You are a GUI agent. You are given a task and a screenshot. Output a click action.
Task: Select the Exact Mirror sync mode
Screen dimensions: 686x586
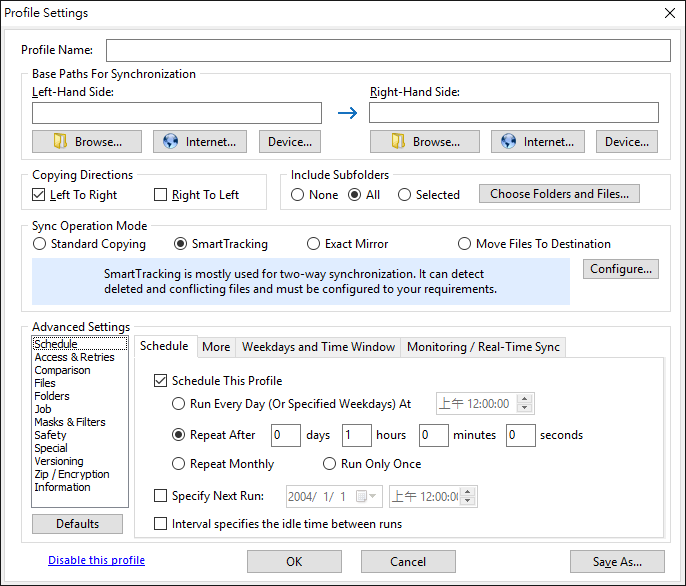click(x=313, y=244)
